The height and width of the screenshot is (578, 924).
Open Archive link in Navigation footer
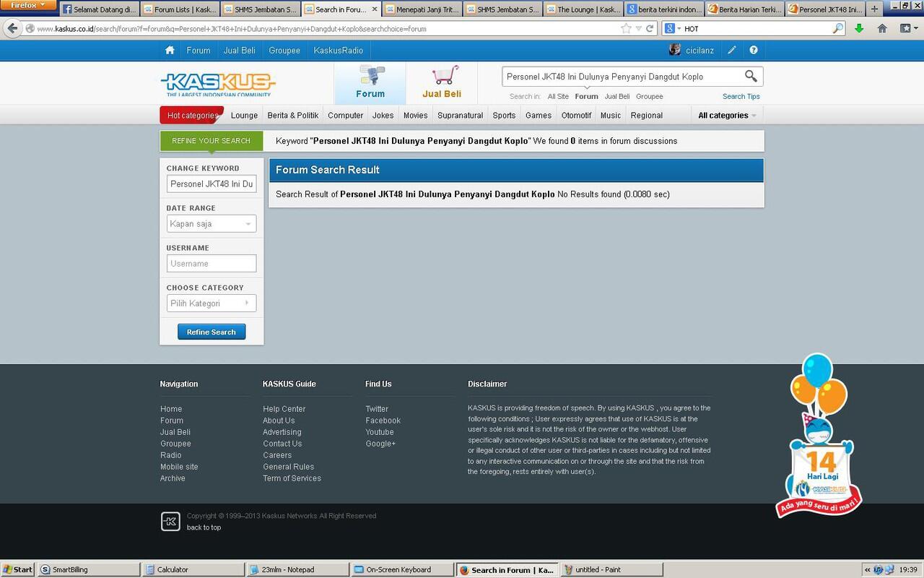[x=173, y=478]
